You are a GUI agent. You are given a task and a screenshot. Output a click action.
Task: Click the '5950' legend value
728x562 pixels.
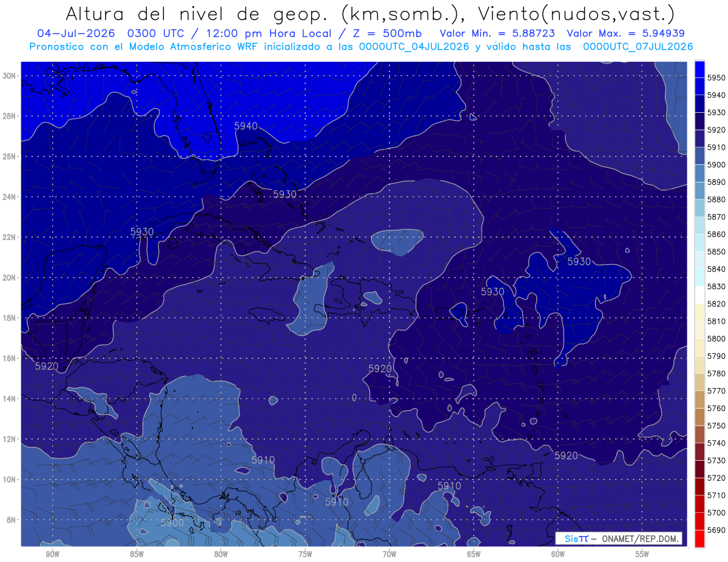tap(716, 78)
